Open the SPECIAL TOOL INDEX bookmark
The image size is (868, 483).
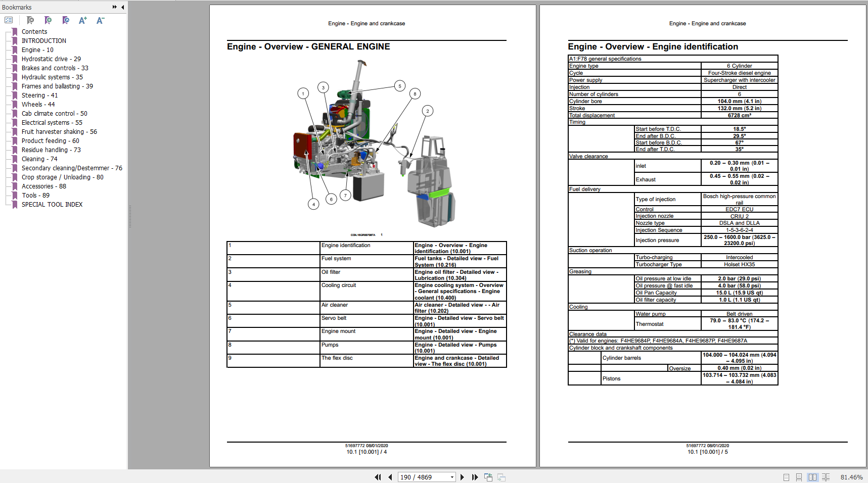(52, 204)
